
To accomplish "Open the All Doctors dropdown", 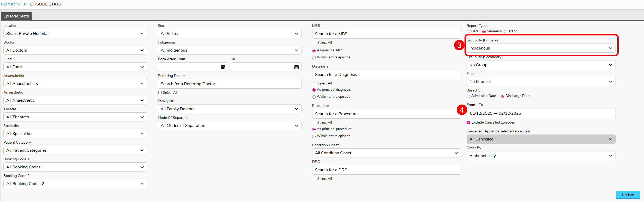I will [75, 50].
